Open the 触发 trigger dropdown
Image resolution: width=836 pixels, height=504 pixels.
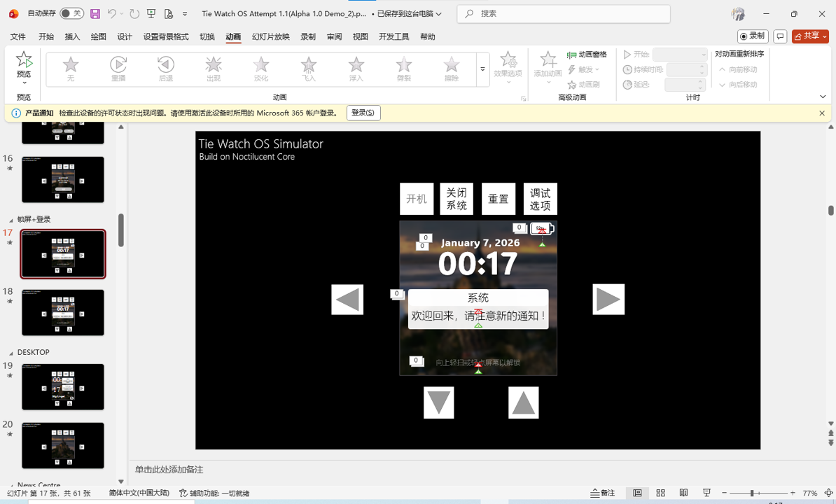tap(583, 69)
